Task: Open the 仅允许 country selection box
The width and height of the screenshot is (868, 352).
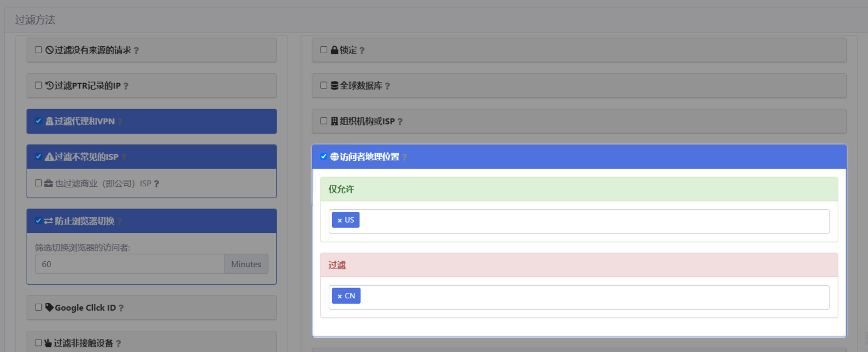Action: (x=591, y=221)
